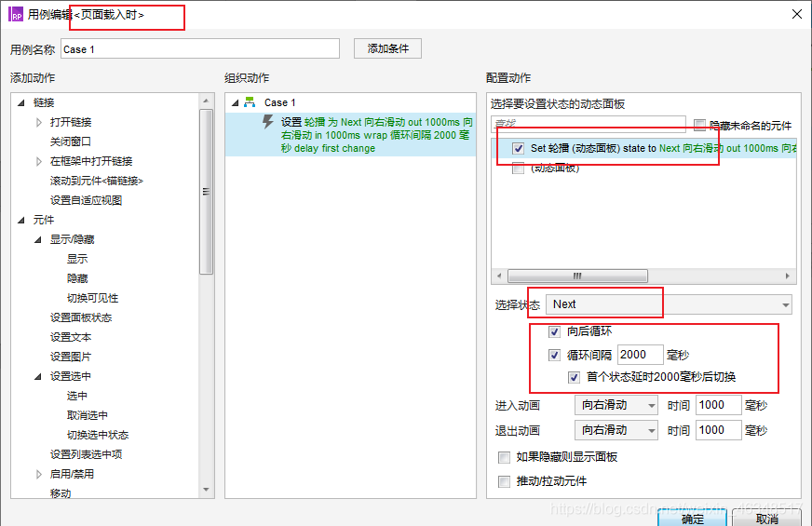The height and width of the screenshot is (526, 812).
Task: Toggle 隐藏未命名的元件 checkbox
Action: pyautogui.click(x=699, y=125)
